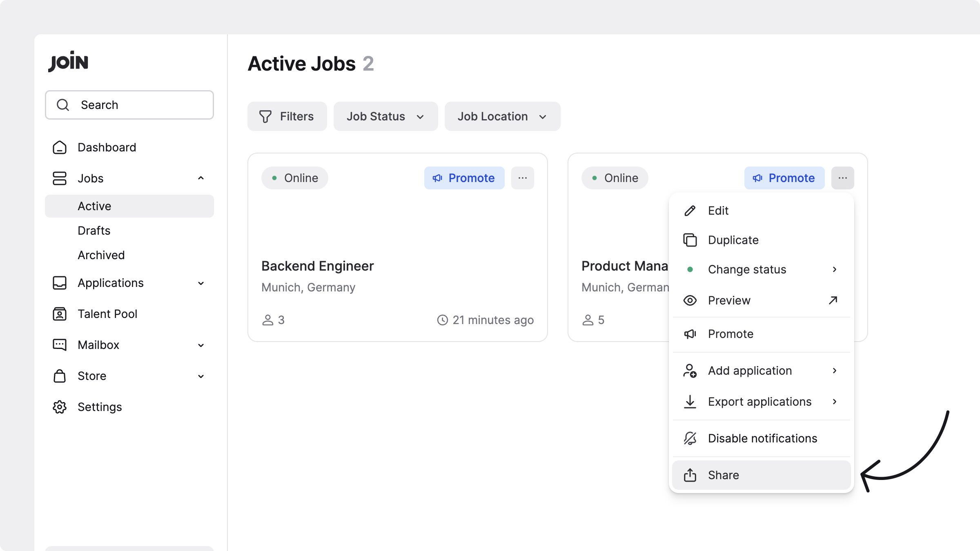Click Promote button on Backend Engineer card

pos(464,178)
